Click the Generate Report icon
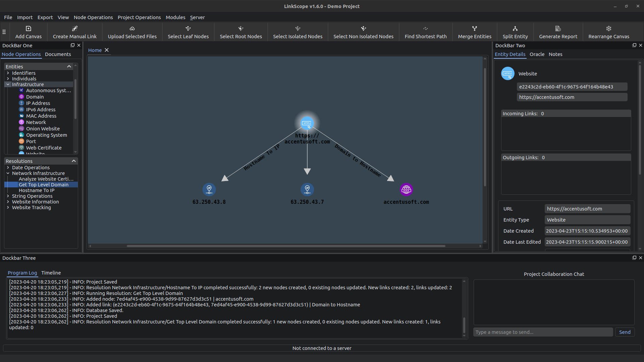644x362 pixels. (558, 29)
